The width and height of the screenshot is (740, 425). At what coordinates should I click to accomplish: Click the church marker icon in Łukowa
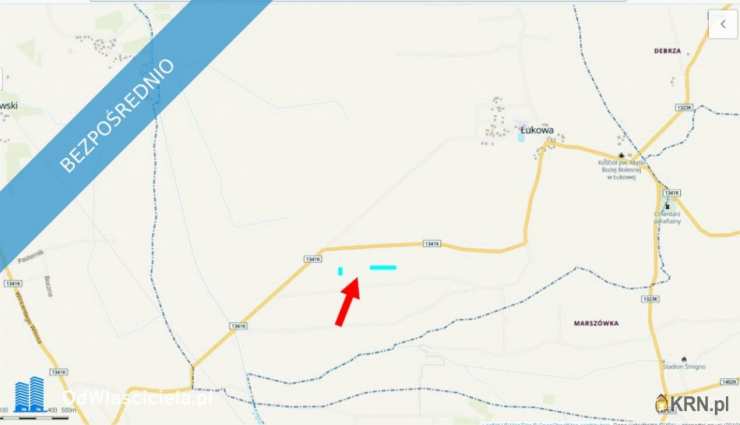622,155
